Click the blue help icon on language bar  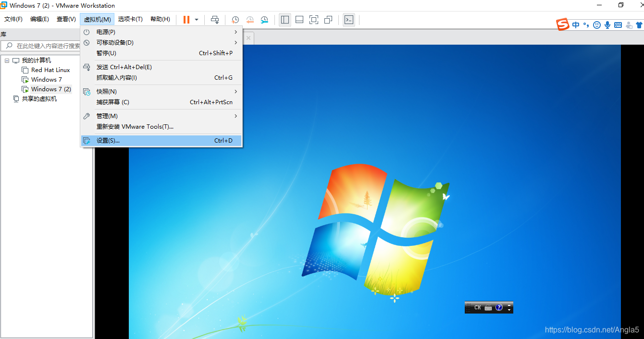[x=499, y=307]
